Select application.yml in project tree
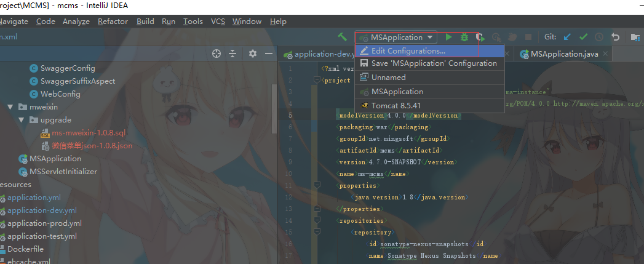 point(34,198)
